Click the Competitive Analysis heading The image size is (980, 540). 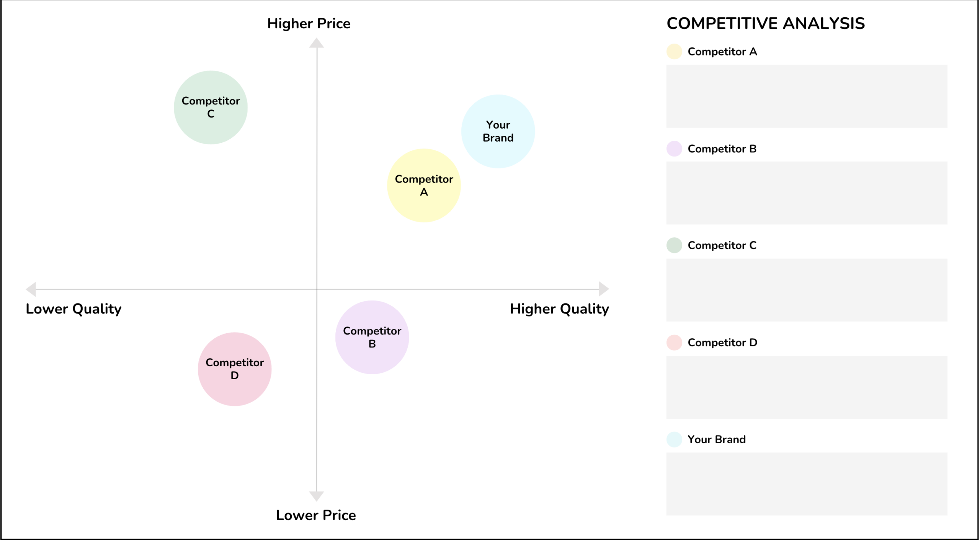(765, 23)
